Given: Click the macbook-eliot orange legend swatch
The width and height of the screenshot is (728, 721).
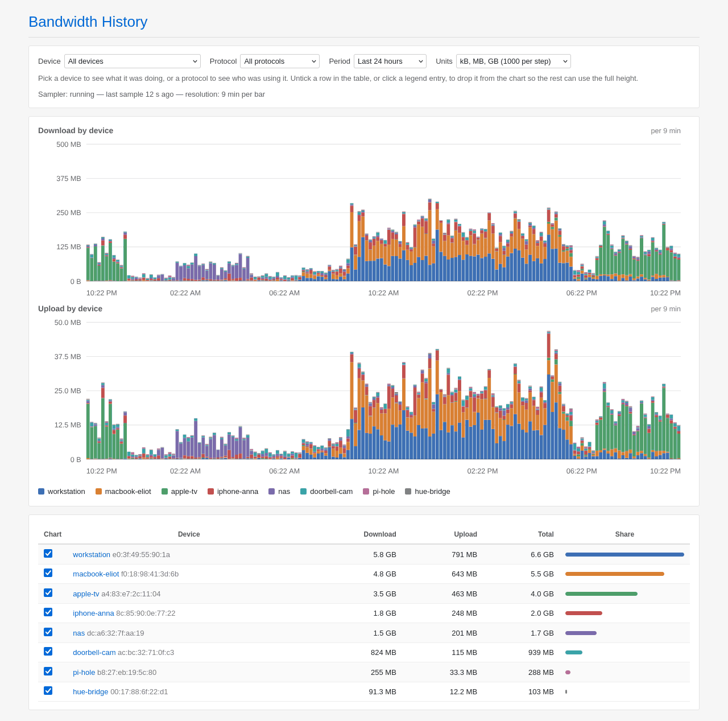Looking at the screenshot, I should tap(99, 492).
